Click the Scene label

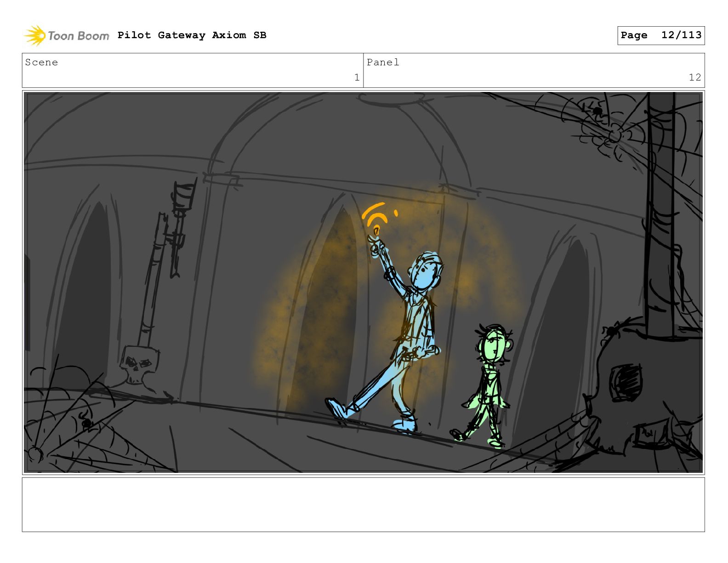(41, 63)
